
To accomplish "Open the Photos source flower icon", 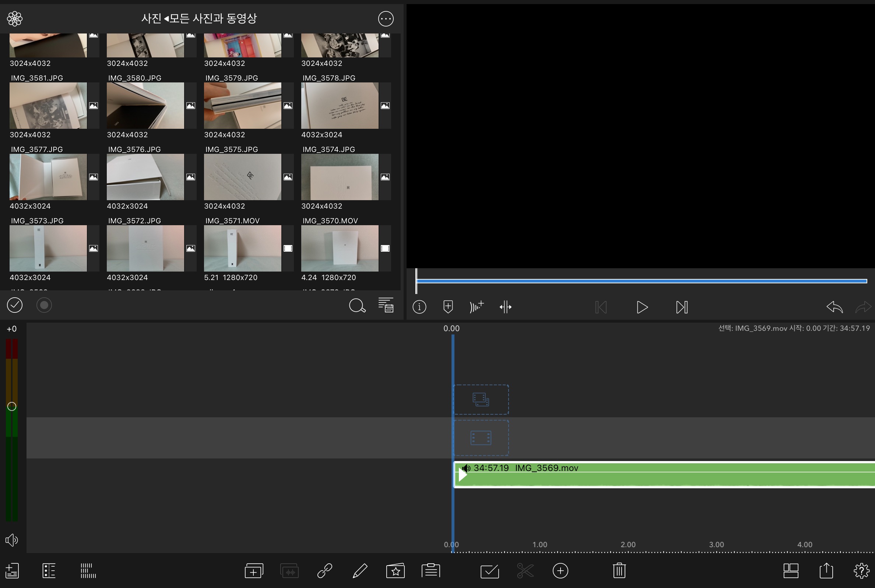I will tap(15, 18).
